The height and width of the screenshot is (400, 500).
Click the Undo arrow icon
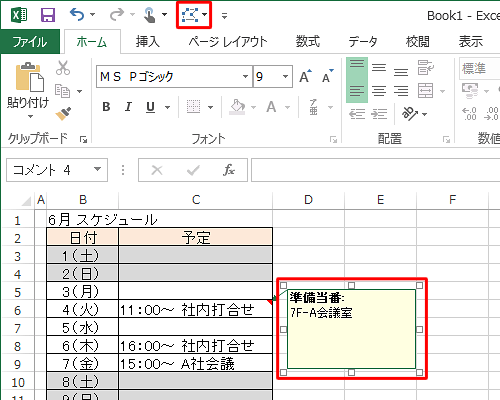point(77,15)
